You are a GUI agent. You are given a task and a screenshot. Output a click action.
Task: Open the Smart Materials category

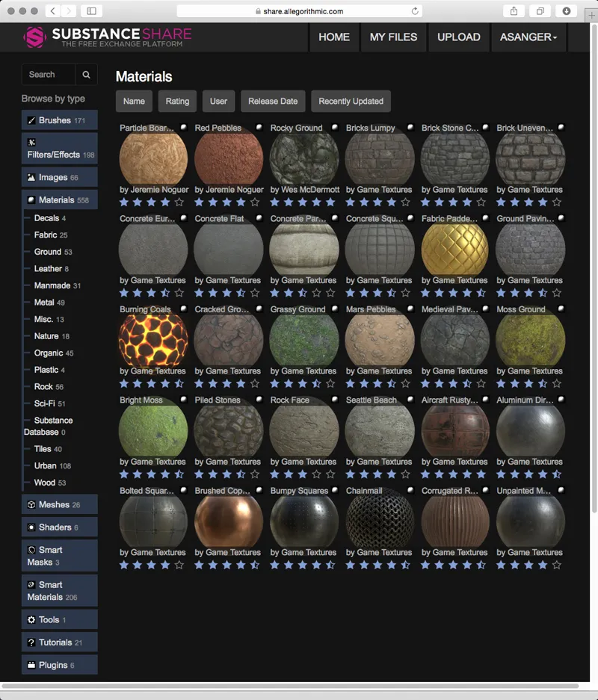click(59, 591)
